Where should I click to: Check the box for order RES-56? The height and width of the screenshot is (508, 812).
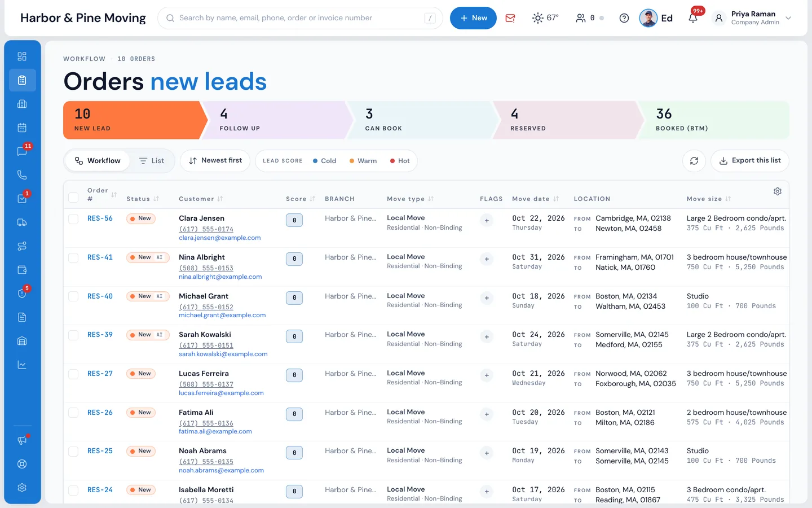pyautogui.click(x=73, y=219)
